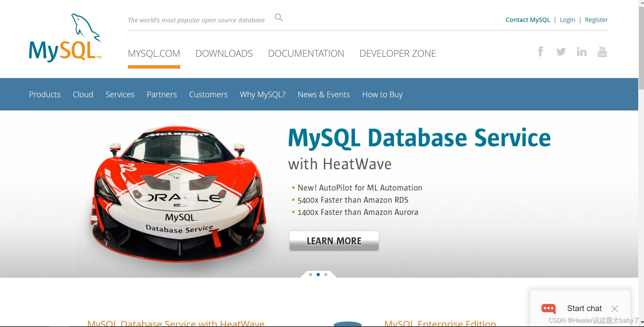Click 'New! AutoPilot for ML Automation' text
The width and height of the screenshot is (644, 327).
pos(360,188)
